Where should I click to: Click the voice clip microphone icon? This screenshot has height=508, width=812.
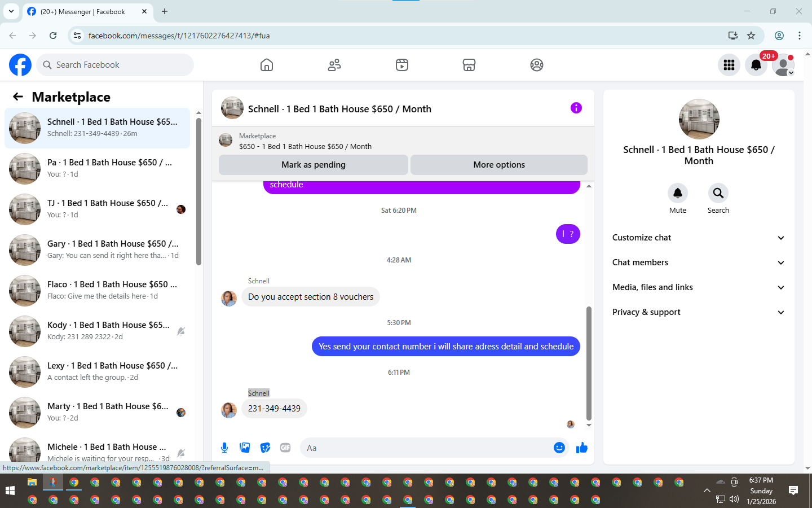(224, 448)
